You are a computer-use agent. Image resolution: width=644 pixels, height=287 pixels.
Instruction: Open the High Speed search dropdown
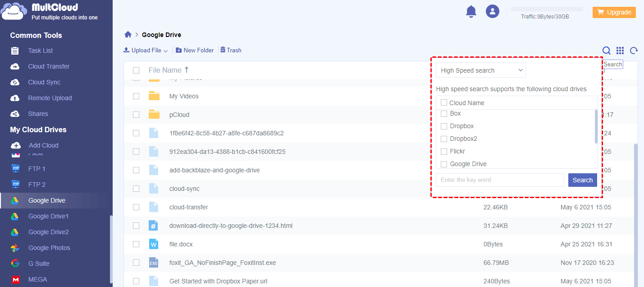[x=480, y=70]
